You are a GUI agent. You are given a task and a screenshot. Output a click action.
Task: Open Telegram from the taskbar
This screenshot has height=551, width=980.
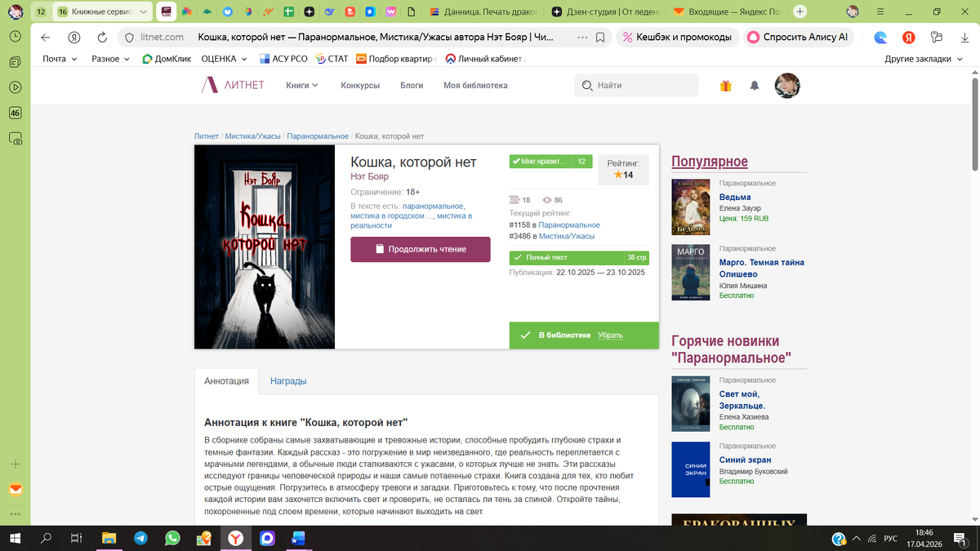[x=141, y=538]
